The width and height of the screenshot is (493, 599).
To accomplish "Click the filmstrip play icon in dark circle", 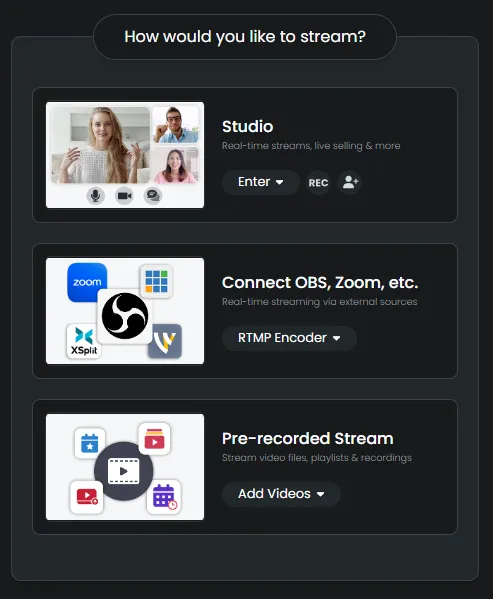I will [124, 471].
